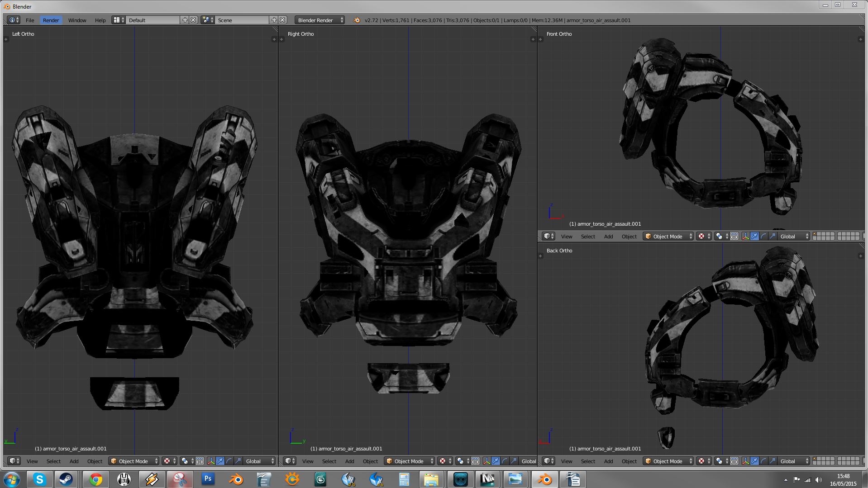
Task: Toggle 3D manipulator in Left Ortho viewport
Action: pos(211,461)
